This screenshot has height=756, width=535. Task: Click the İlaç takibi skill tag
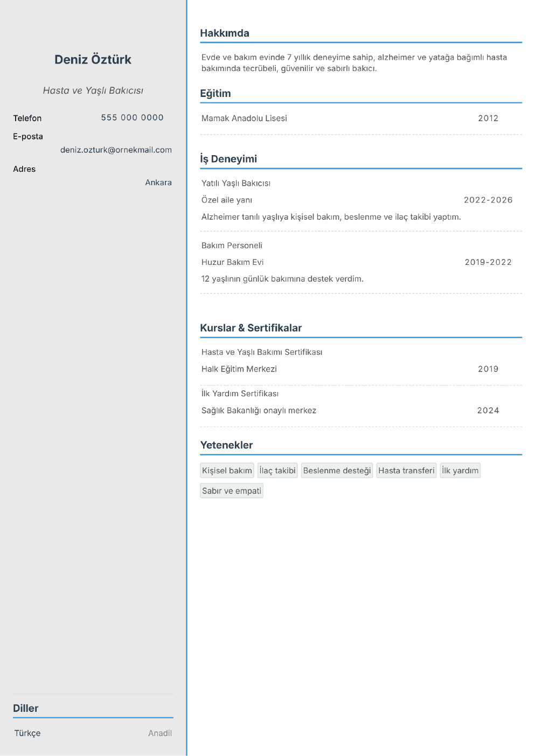(277, 471)
